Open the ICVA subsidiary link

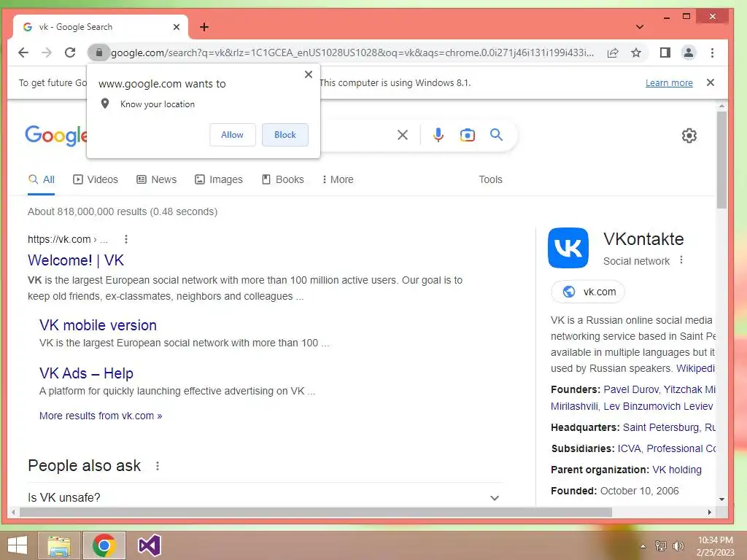[629, 448]
